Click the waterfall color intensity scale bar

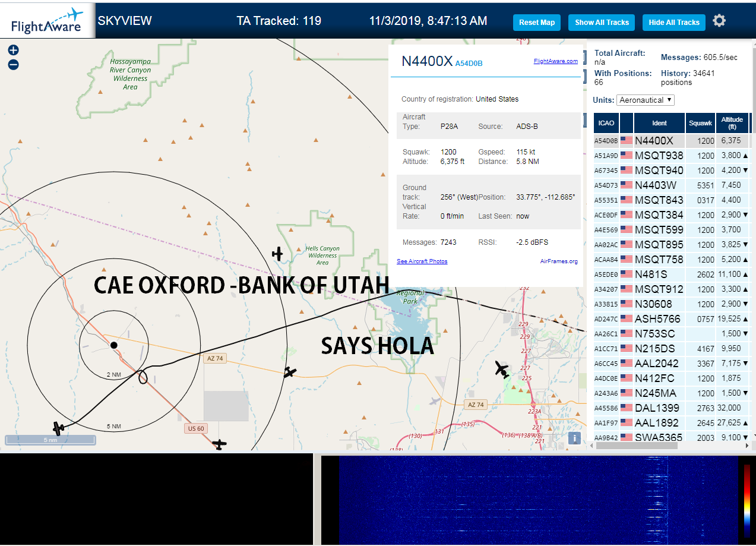point(747,501)
